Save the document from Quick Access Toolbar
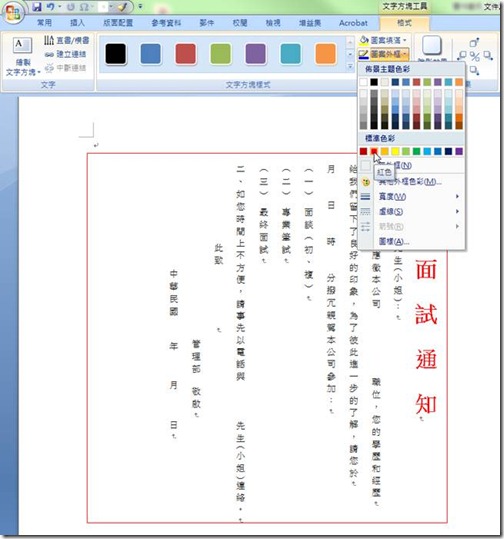This screenshot has width=504, height=539. [37, 7]
